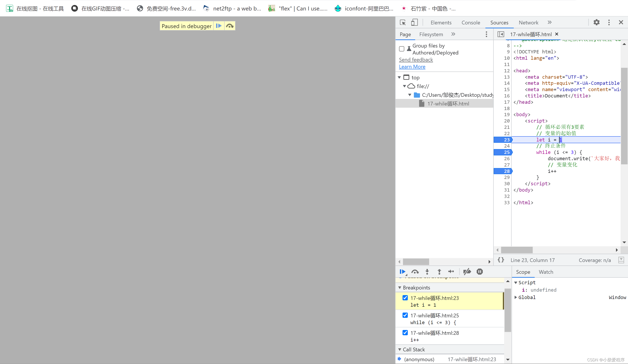
Task: Toggle breakpoint marker on line 25
Action: 503,152
